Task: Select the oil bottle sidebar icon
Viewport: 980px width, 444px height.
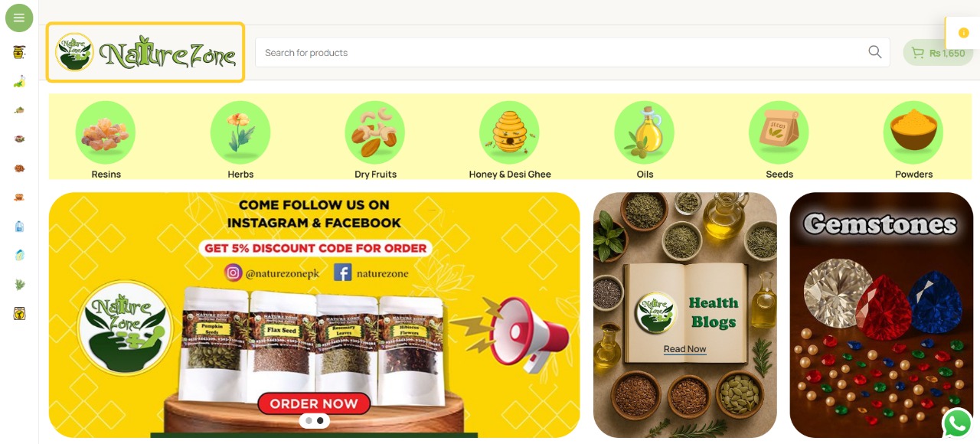Action: pyautogui.click(x=19, y=81)
